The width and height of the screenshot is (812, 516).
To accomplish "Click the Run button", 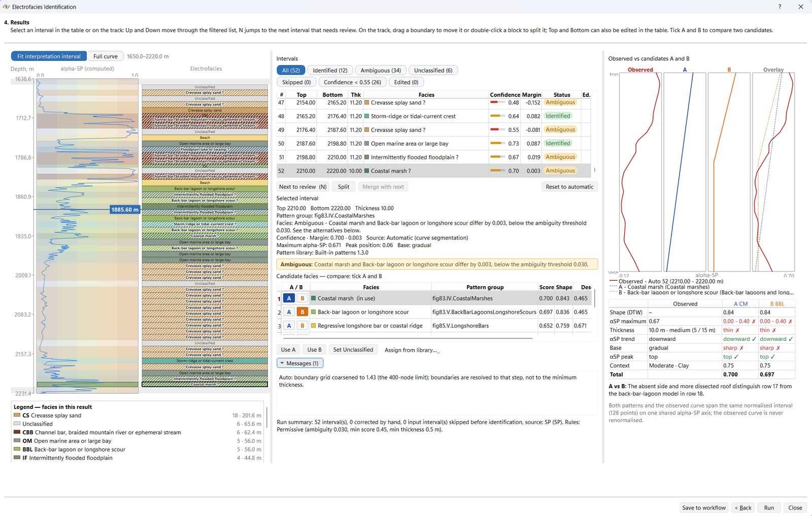I will click(x=769, y=507).
